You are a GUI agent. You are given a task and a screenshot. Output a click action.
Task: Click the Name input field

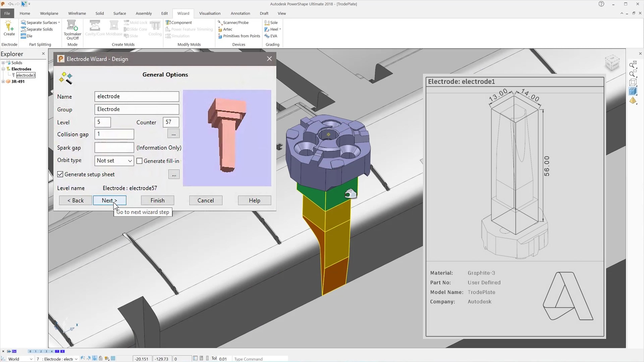[x=137, y=97]
